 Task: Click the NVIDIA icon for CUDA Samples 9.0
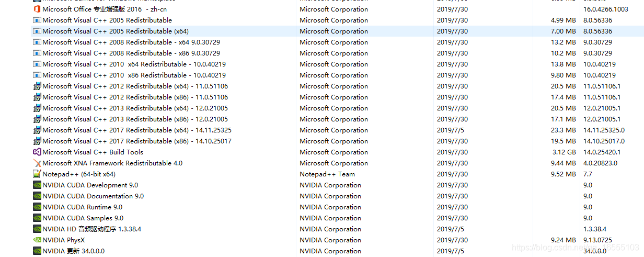(x=37, y=218)
